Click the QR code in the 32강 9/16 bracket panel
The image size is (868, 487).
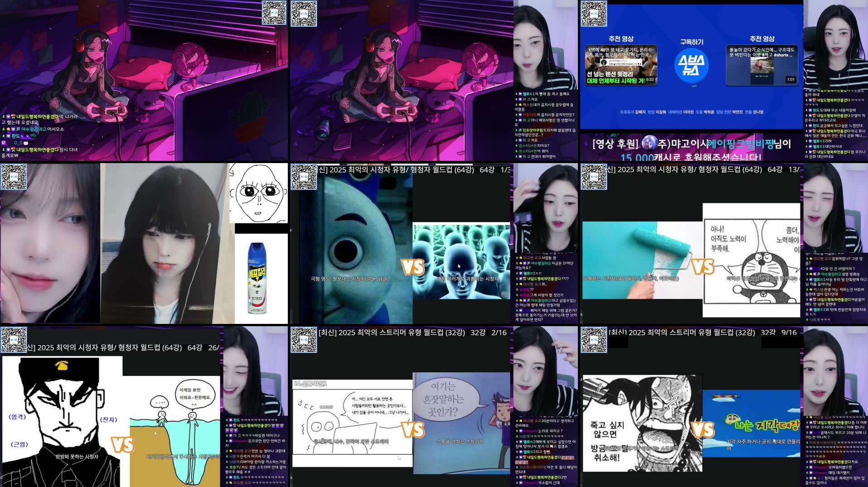coord(594,340)
